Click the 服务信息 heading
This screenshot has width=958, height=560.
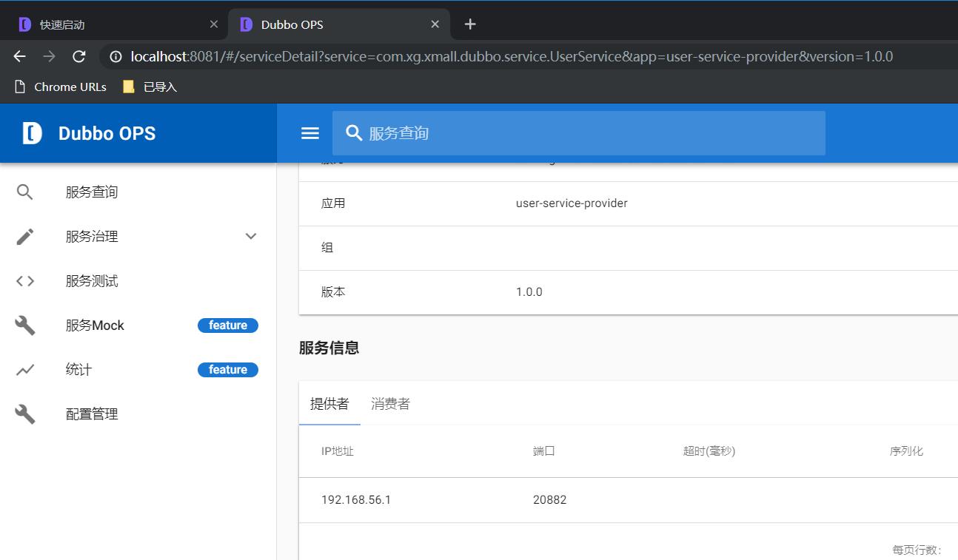329,348
